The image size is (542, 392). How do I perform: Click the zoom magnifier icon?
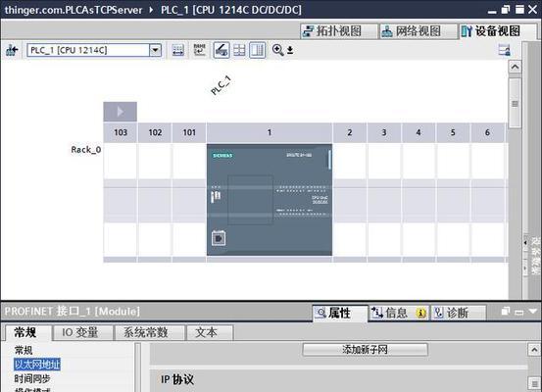pos(277,50)
